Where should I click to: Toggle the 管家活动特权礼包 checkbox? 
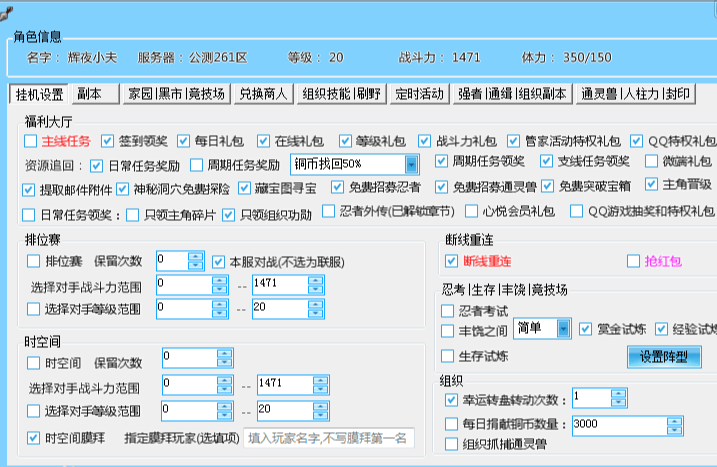pyautogui.click(x=514, y=141)
